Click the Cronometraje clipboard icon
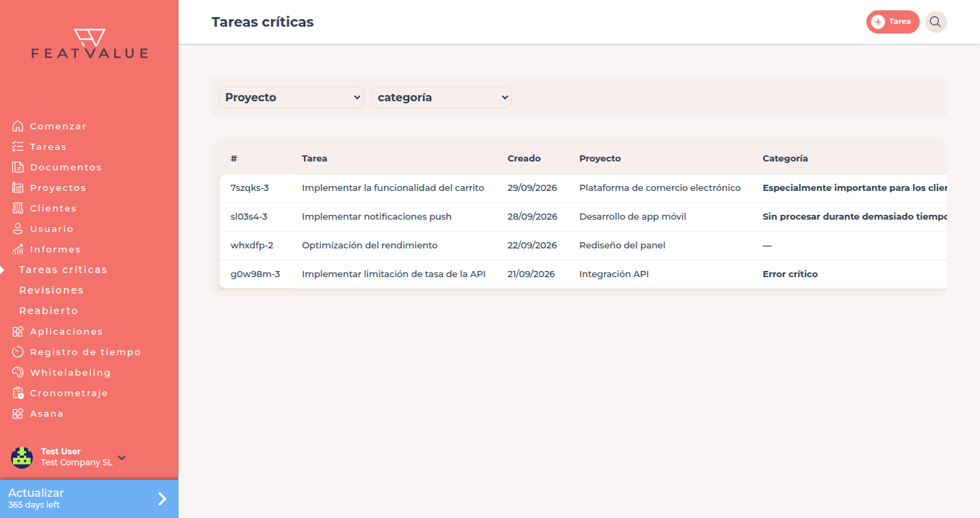 18,393
